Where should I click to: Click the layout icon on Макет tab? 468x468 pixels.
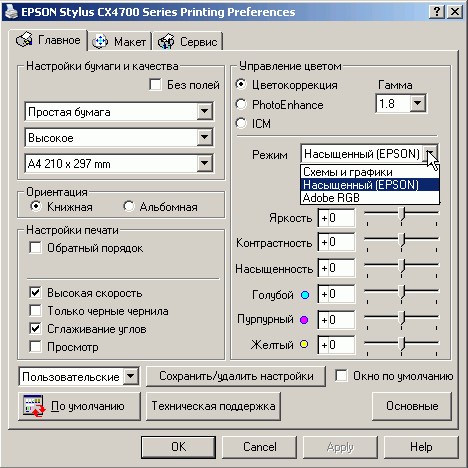click(100, 42)
